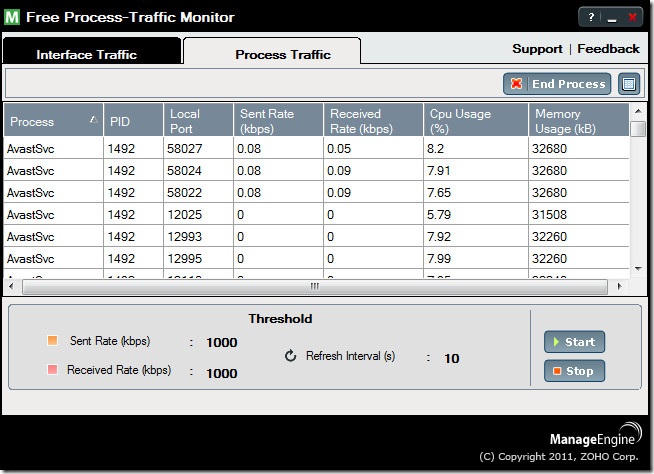Click the refresh interval circular arrow icon

(x=290, y=356)
